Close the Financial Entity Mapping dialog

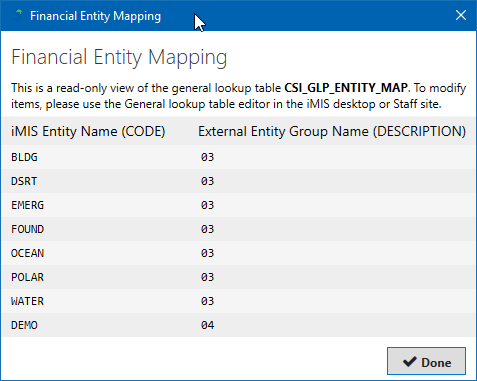[x=461, y=15]
